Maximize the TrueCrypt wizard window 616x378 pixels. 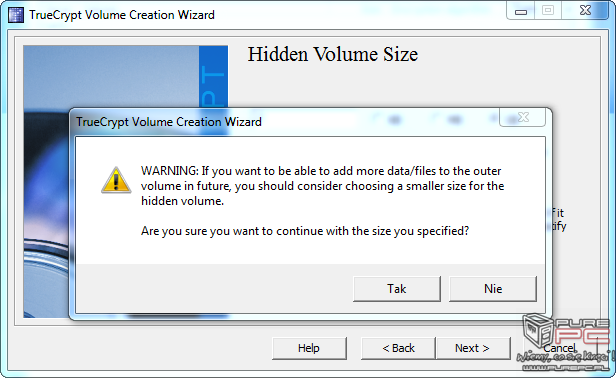pyautogui.click(x=548, y=11)
